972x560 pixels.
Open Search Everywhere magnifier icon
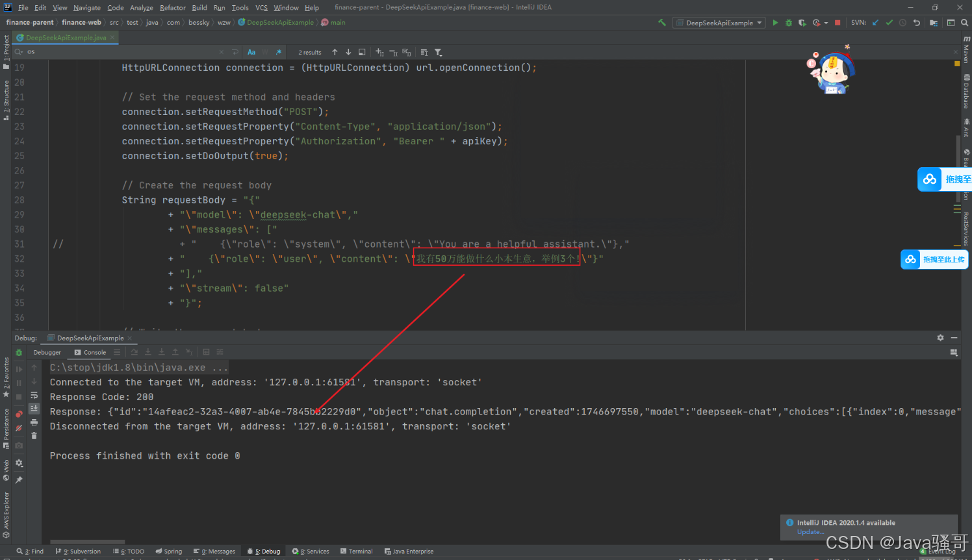tap(965, 22)
